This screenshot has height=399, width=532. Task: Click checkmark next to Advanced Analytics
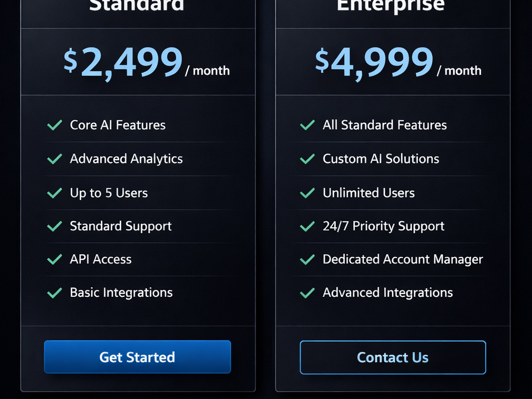pyautogui.click(x=55, y=159)
